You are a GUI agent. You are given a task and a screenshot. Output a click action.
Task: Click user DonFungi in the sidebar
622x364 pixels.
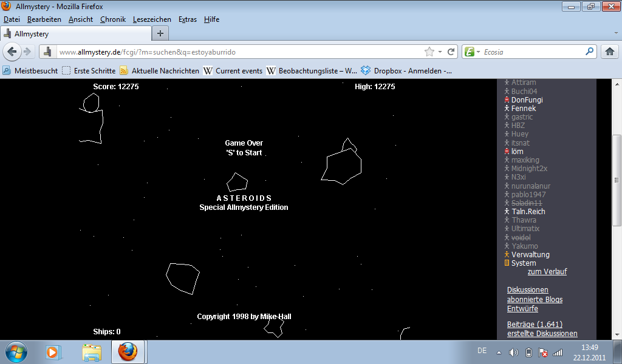(x=527, y=100)
